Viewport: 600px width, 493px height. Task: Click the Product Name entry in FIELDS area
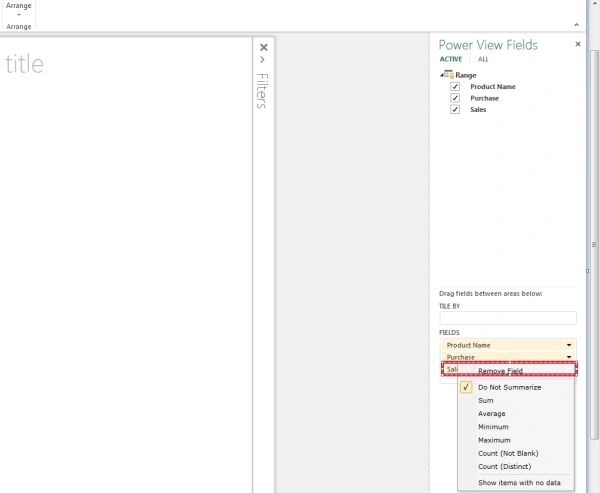click(508, 345)
